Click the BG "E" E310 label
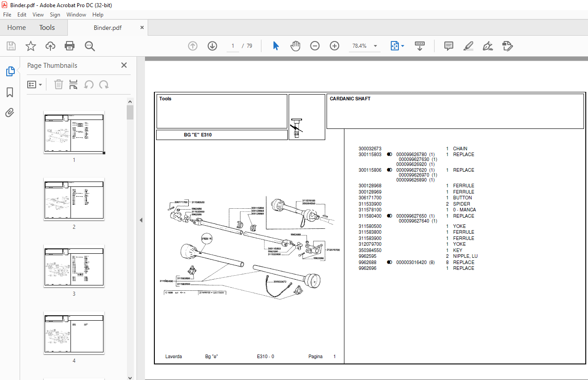The image size is (588, 380). [x=198, y=135]
